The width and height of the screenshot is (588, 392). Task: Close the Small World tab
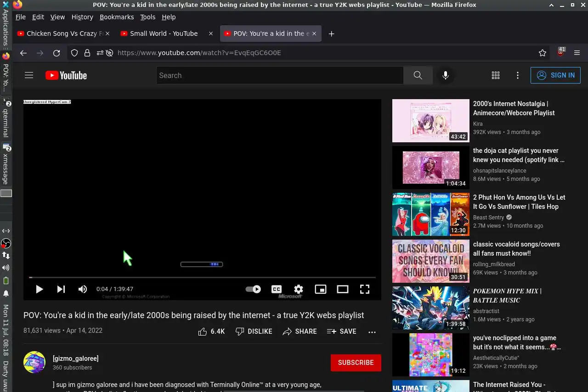(x=211, y=34)
